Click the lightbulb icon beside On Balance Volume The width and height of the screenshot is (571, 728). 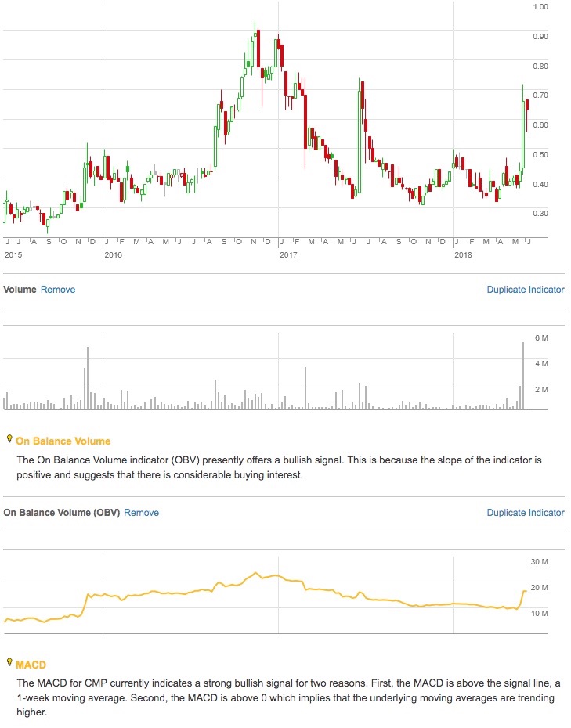(9, 438)
